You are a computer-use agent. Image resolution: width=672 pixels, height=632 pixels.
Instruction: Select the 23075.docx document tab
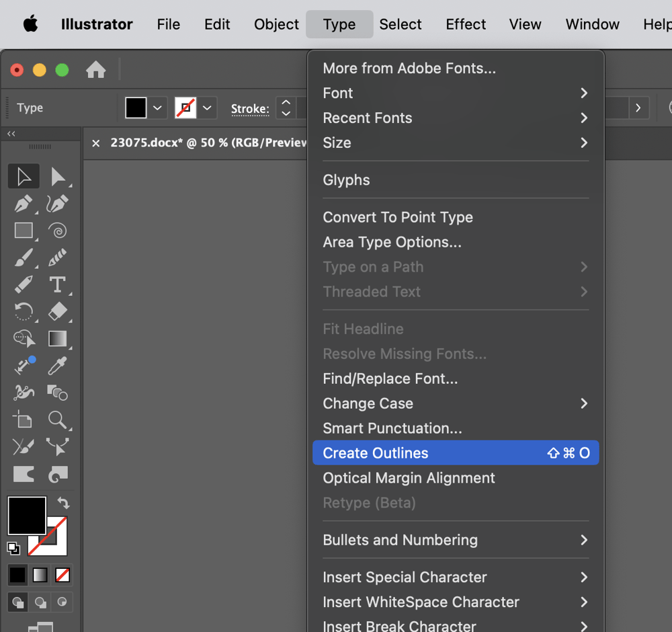pos(208,143)
